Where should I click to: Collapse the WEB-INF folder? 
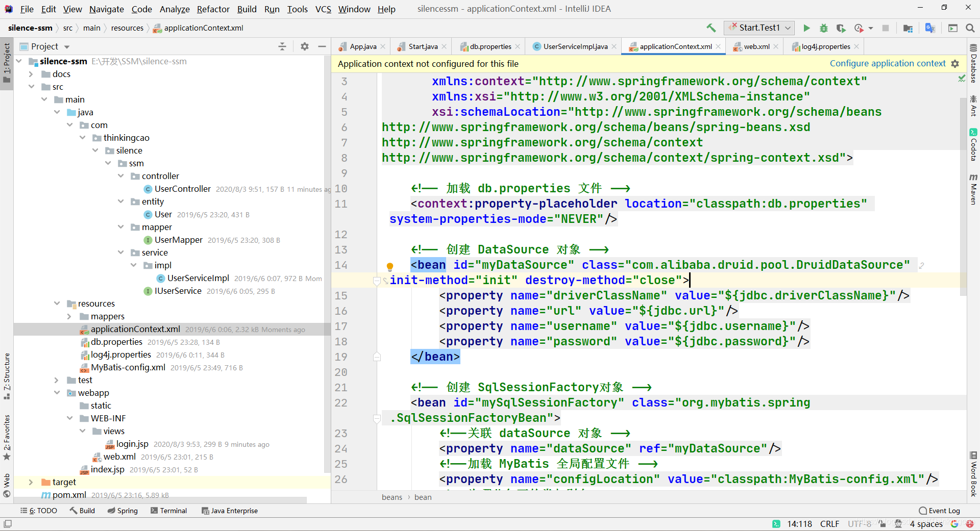69,418
